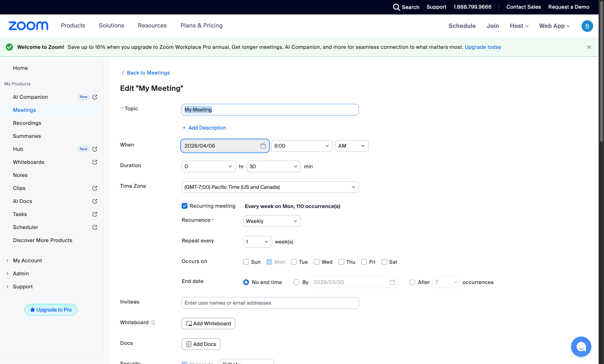The height and width of the screenshot is (364, 604).
Task: Open the Recurrence Weekly dropdown
Action: point(272,221)
